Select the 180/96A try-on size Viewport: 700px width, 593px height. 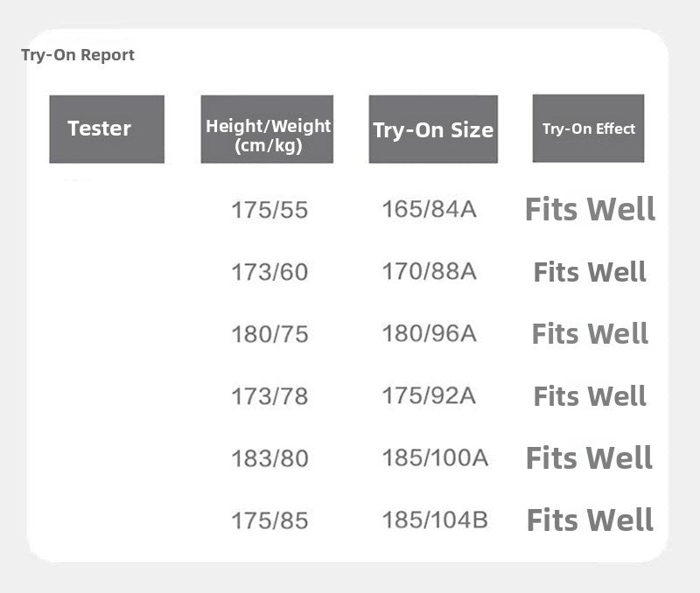pyautogui.click(x=429, y=334)
